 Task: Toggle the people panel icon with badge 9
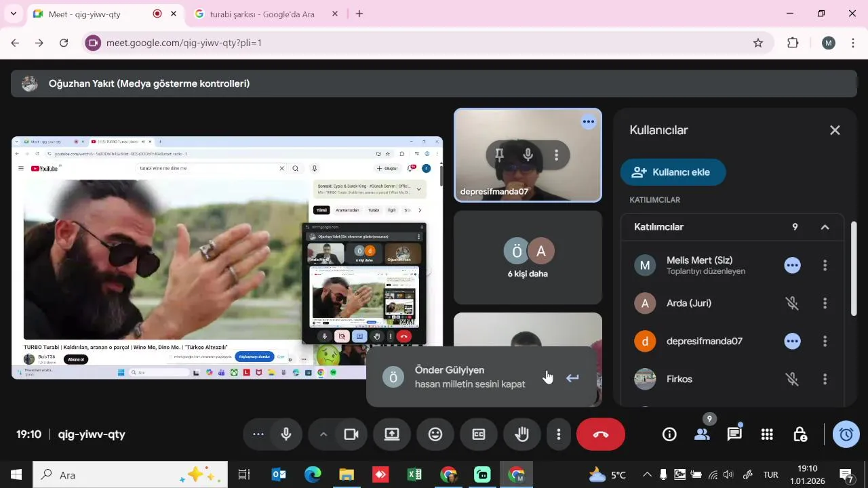point(702,434)
